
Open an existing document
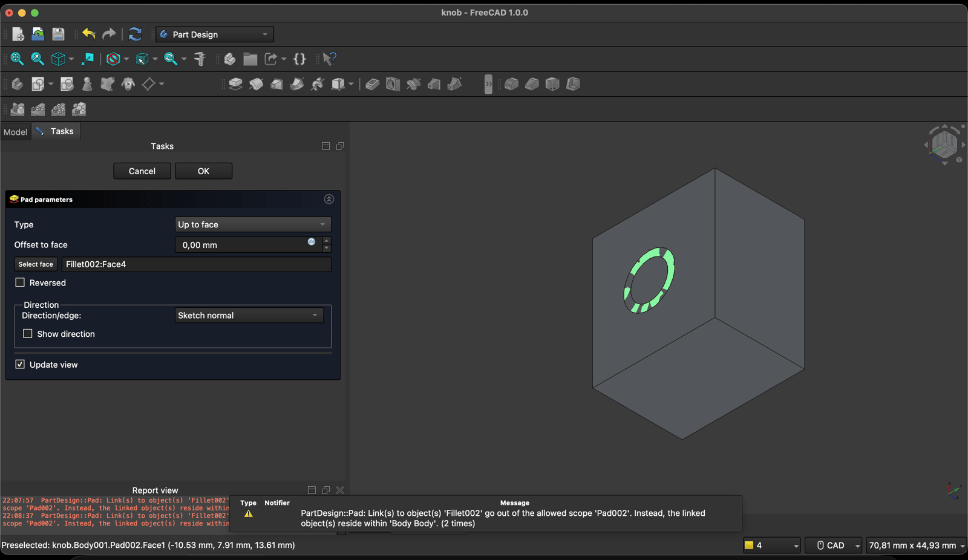(38, 34)
